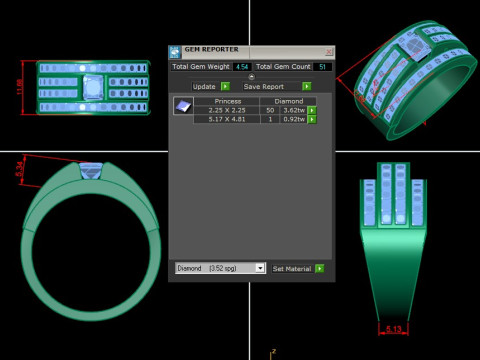Screen dimensions: 480x360
Task: Click the Update label
Action: point(204,87)
